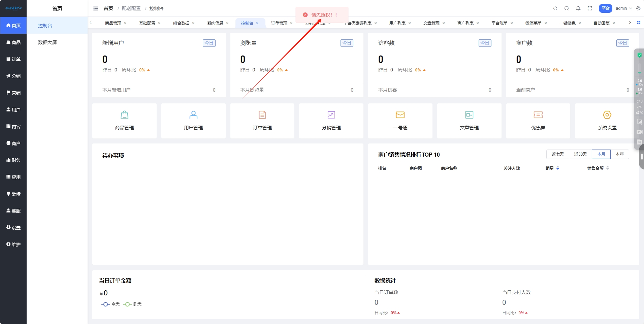Open the search icon in the header
644x324 pixels.
coord(567,8)
